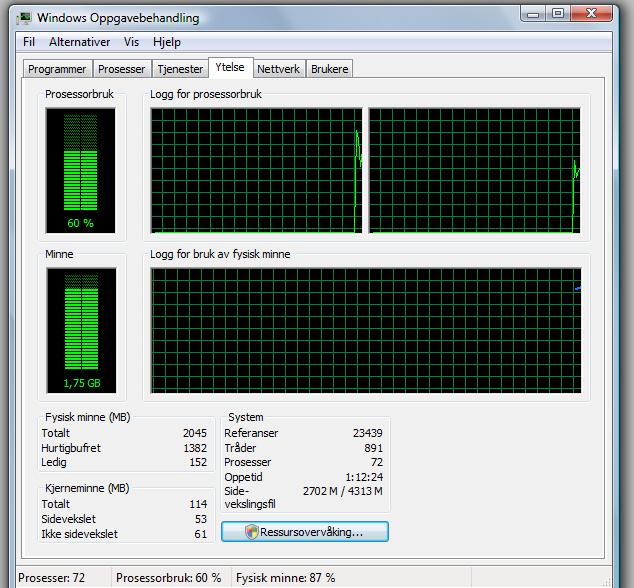Viewport: 634px width, 588px height.
Task: Click the left CPU usage history graph
Action: pyautogui.click(x=257, y=170)
